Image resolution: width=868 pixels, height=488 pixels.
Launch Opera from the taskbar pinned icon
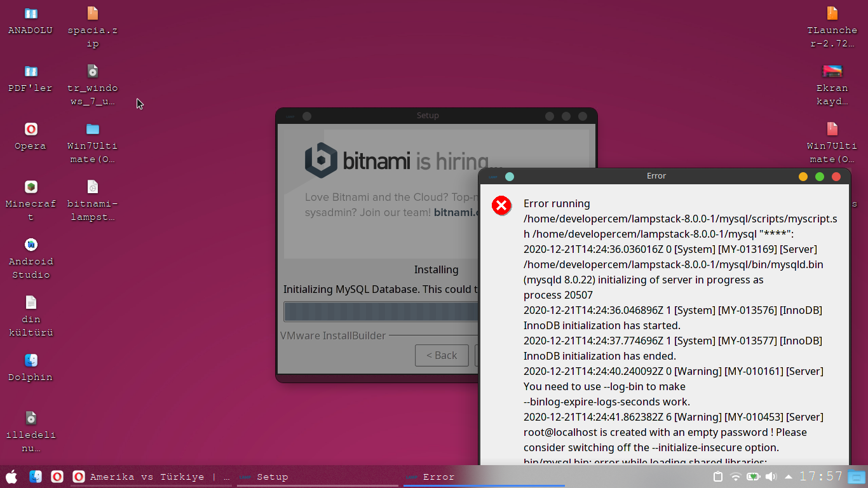[57, 477]
